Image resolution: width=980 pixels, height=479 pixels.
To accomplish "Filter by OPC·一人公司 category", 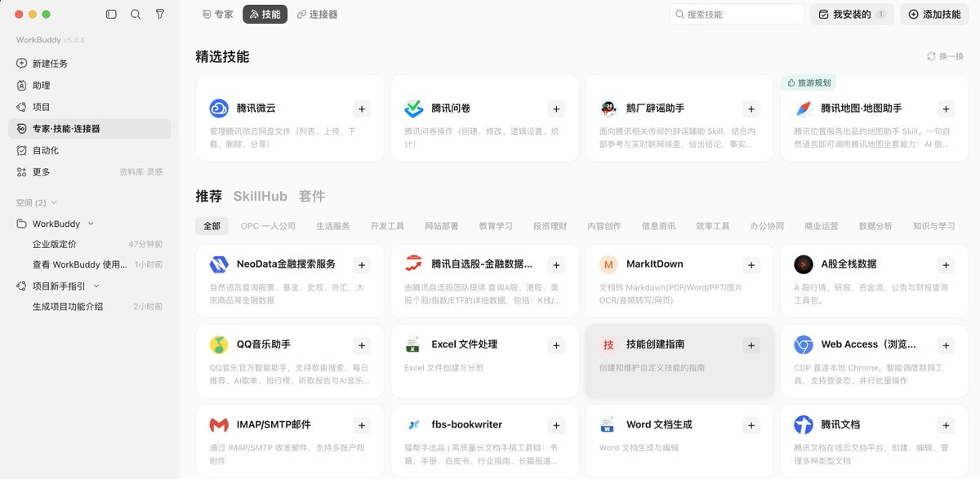I will click(x=268, y=226).
